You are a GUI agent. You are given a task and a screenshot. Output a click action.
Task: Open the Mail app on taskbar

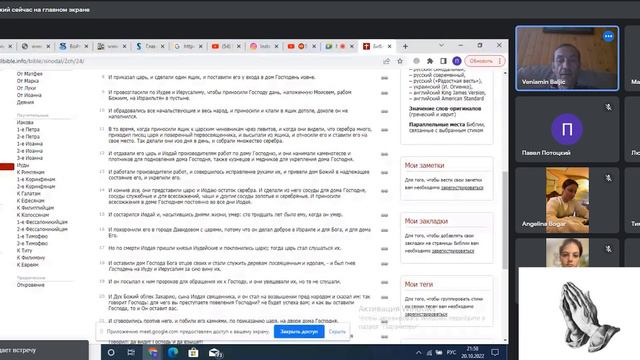click(x=215, y=353)
